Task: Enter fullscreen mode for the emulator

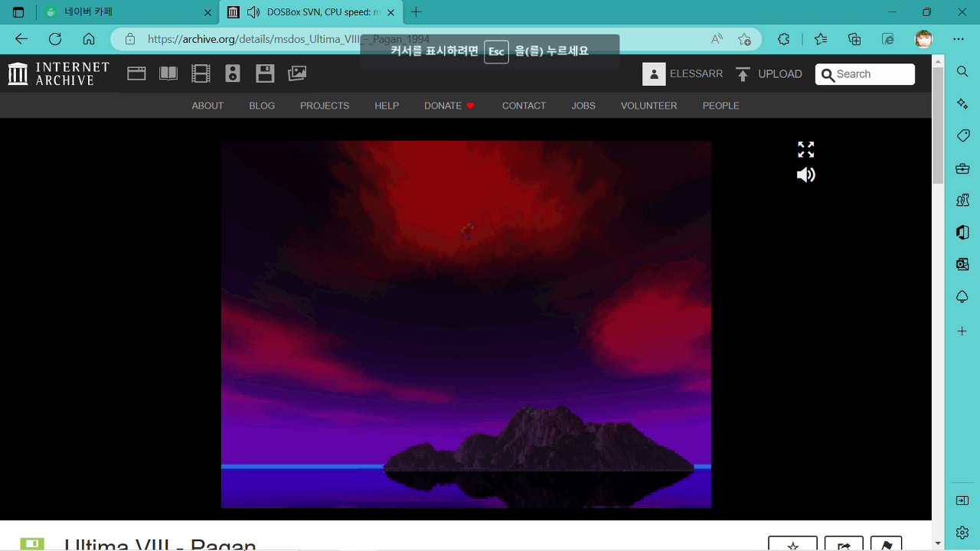Action: [x=805, y=149]
